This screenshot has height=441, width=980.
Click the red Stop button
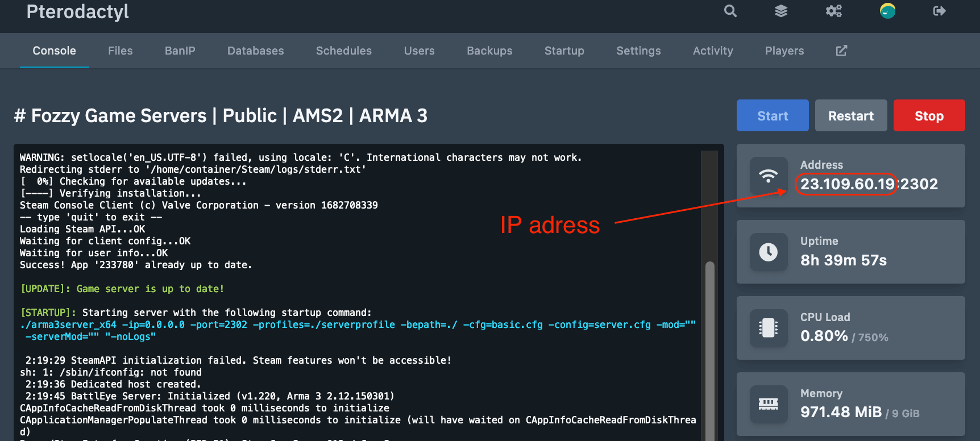[929, 115]
